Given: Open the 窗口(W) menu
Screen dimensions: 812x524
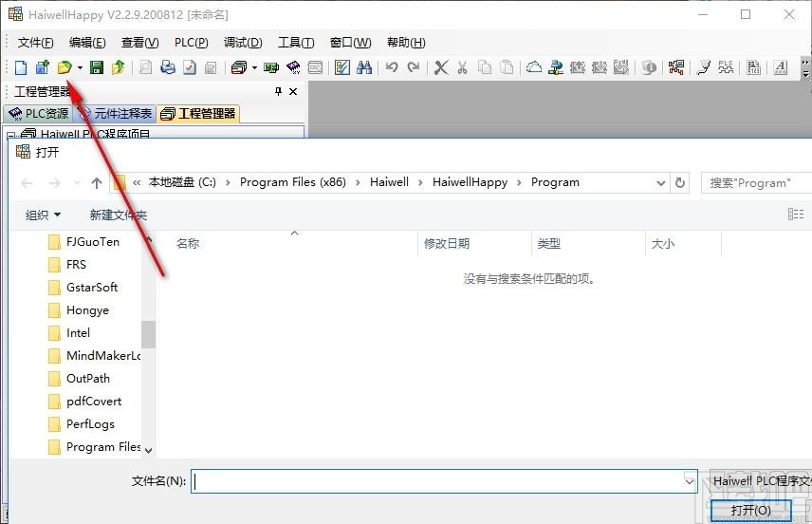Looking at the screenshot, I should (x=351, y=43).
